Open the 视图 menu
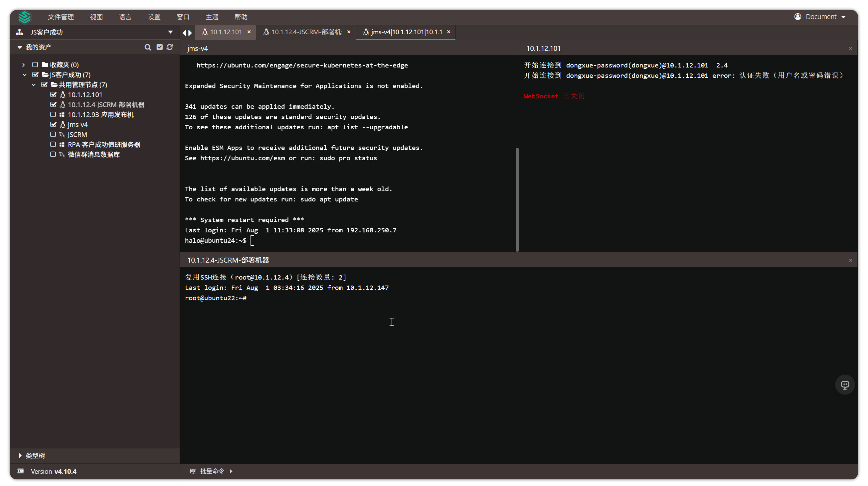The height and width of the screenshot is (486, 868). point(96,17)
